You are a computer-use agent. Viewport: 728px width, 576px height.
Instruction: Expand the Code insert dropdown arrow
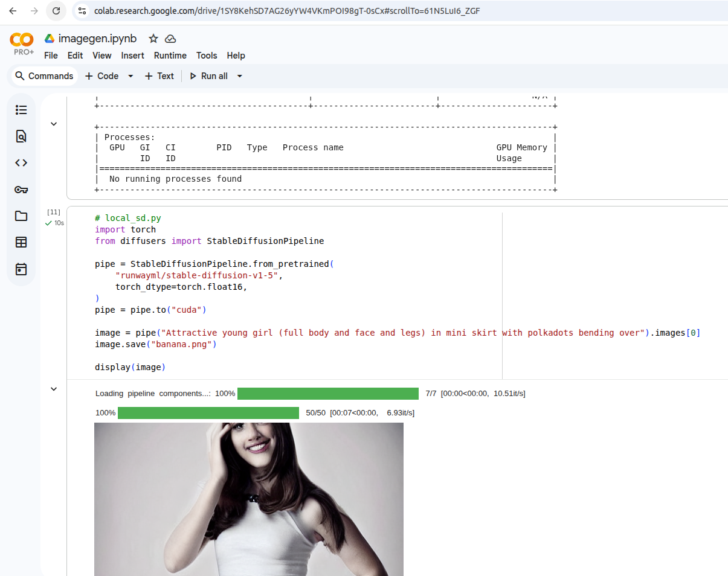tap(130, 76)
